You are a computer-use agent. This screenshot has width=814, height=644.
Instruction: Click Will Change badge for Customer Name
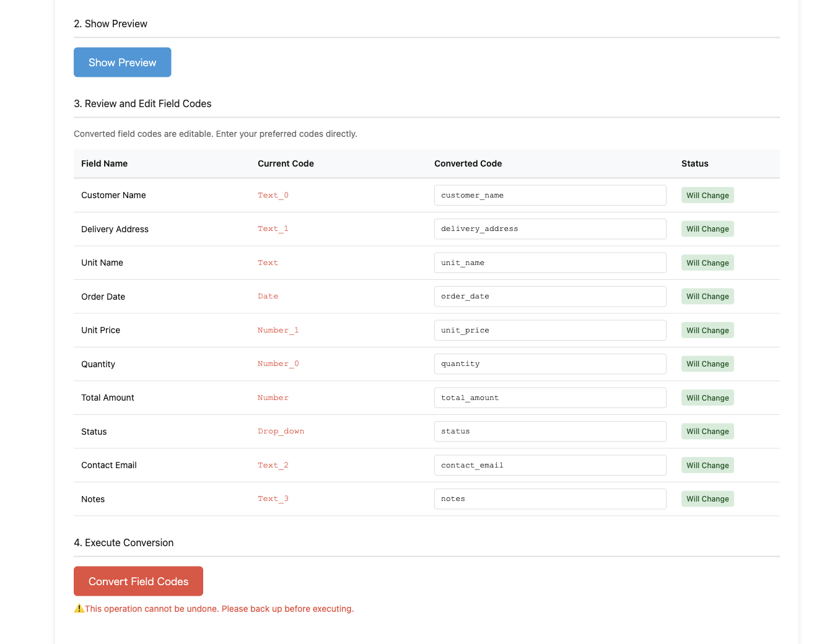tap(707, 195)
